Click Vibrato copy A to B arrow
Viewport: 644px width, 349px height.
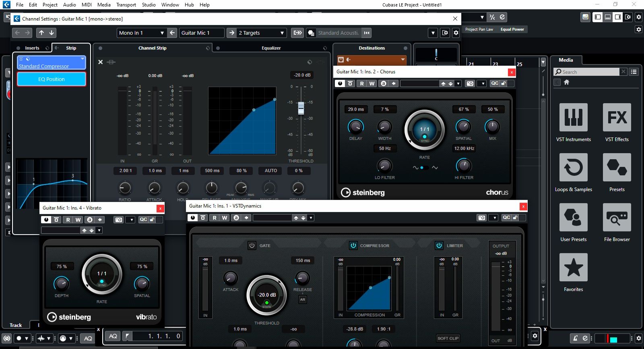[100, 220]
